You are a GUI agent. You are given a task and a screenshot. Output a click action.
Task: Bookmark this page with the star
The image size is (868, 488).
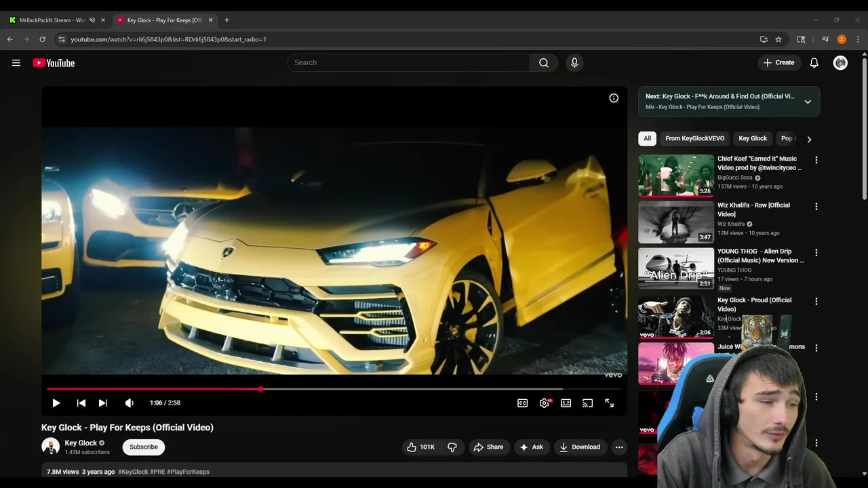(778, 39)
